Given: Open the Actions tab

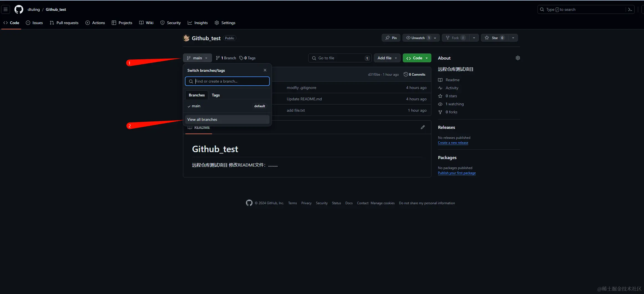Looking at the screenshot, I should [95, 23].
